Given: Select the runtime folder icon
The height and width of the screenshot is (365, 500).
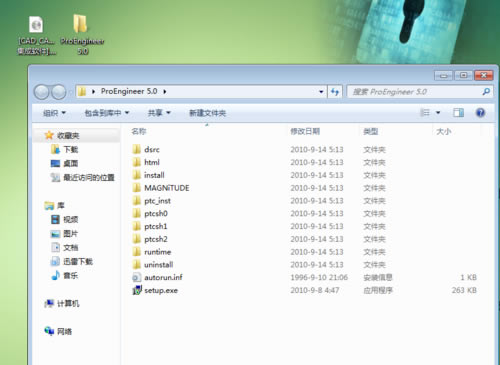Looking at the screenshot, I should point(136,252).
